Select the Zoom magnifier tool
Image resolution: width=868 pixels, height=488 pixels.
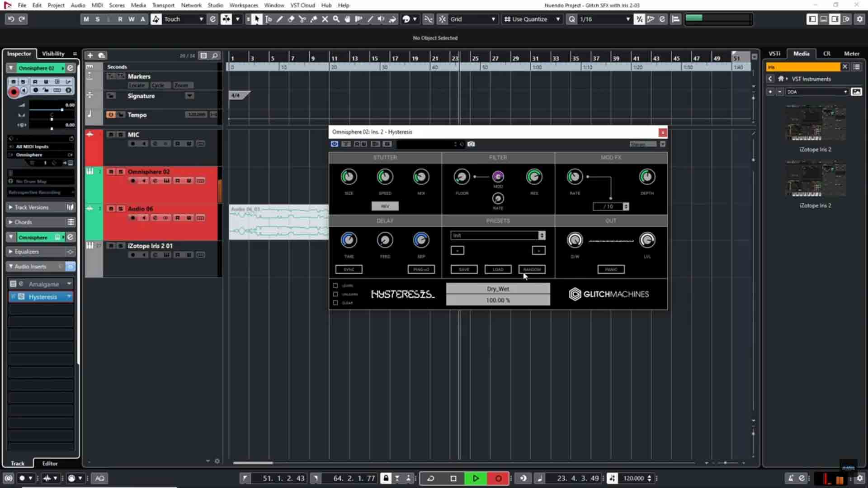(336, 19)
